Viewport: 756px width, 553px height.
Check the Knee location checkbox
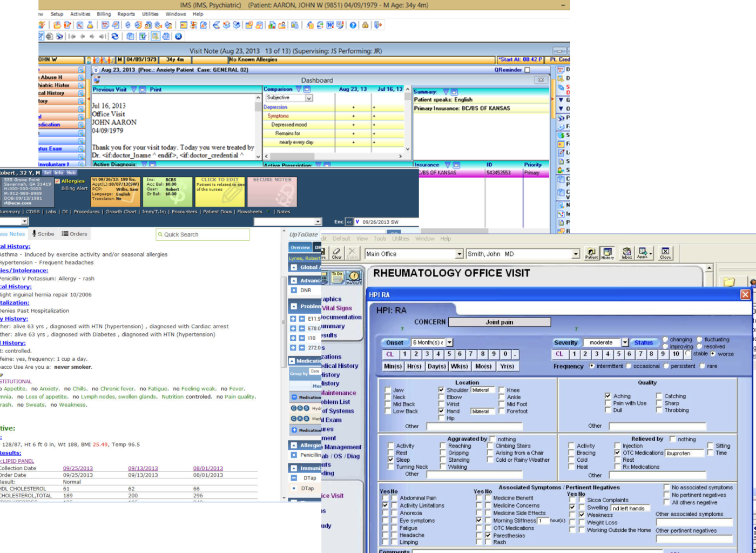pos(501,389)
